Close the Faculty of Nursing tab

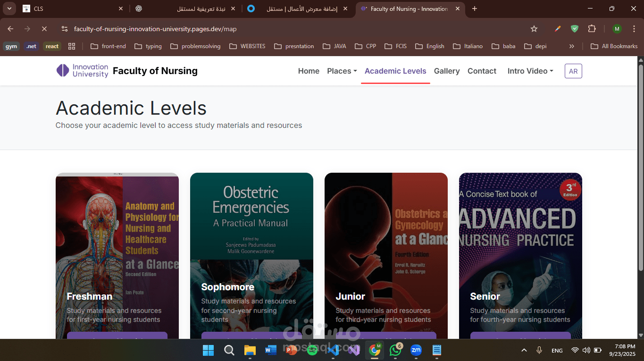click(x=457, y=8)
